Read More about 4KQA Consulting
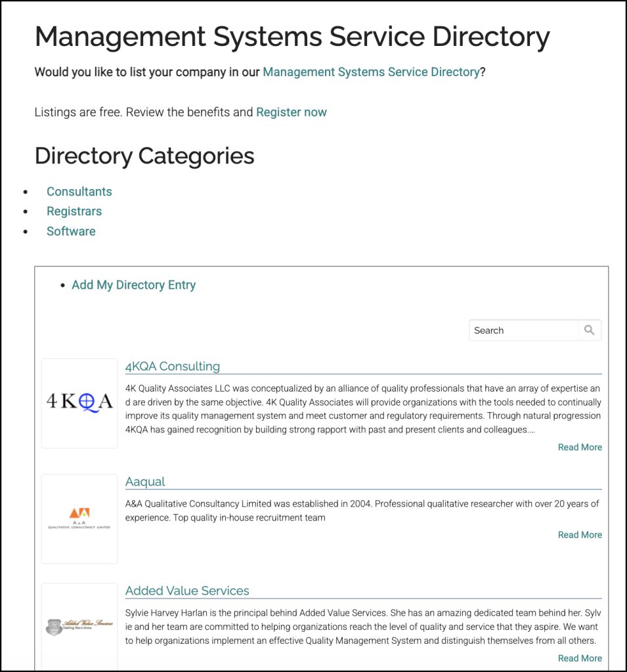 (579, 448)
